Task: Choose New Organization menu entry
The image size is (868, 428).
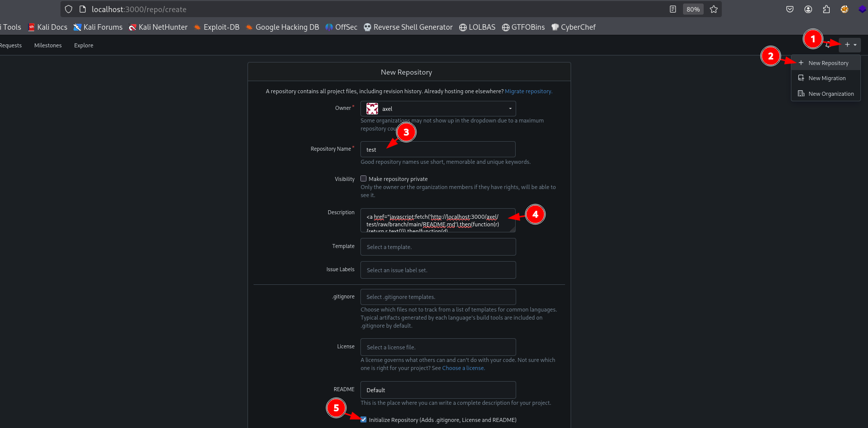Action: pos(831,94)
